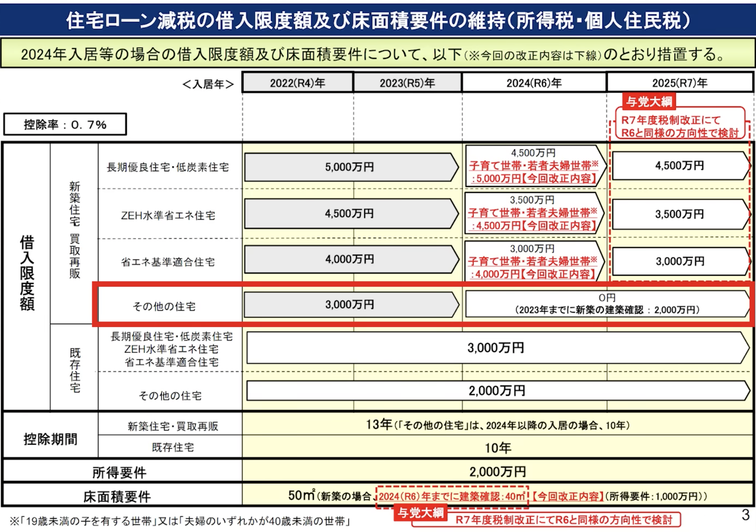Click R7年度税制改正にてR6と同様 bottom note
756x532 pixels.
(564, 520)
